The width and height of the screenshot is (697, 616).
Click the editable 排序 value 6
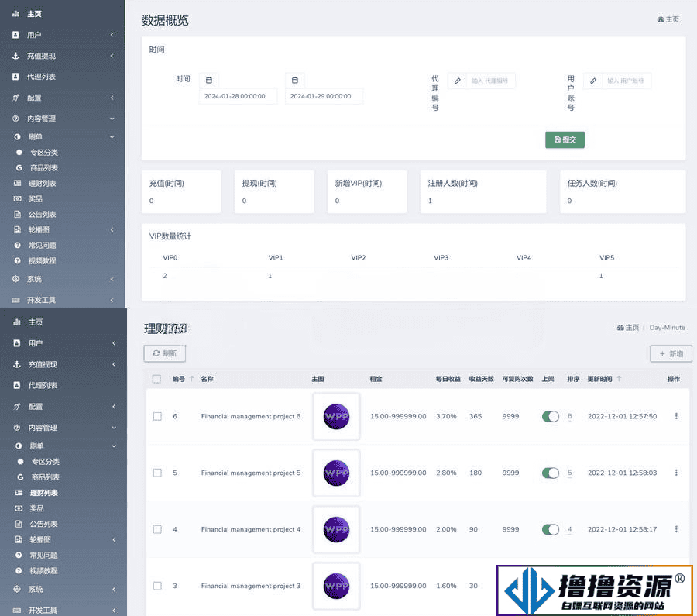569,416
